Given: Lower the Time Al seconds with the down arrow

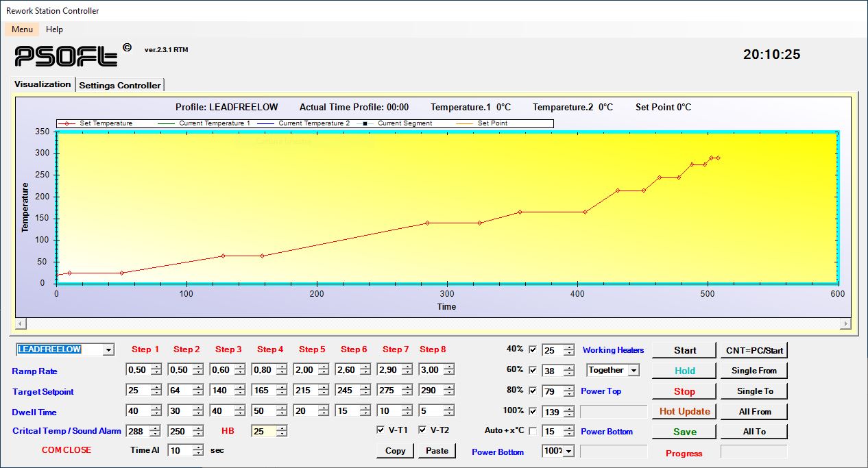Looking at the screenshot, I should (198, 454).
